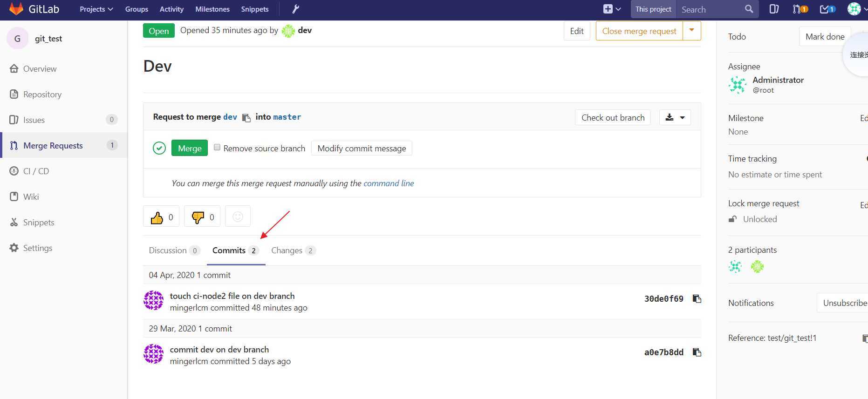Image resolution: width=868 pixels, height=399 pixels.
Task: Go to Milestones in top navigation
Action: point(212,9)
